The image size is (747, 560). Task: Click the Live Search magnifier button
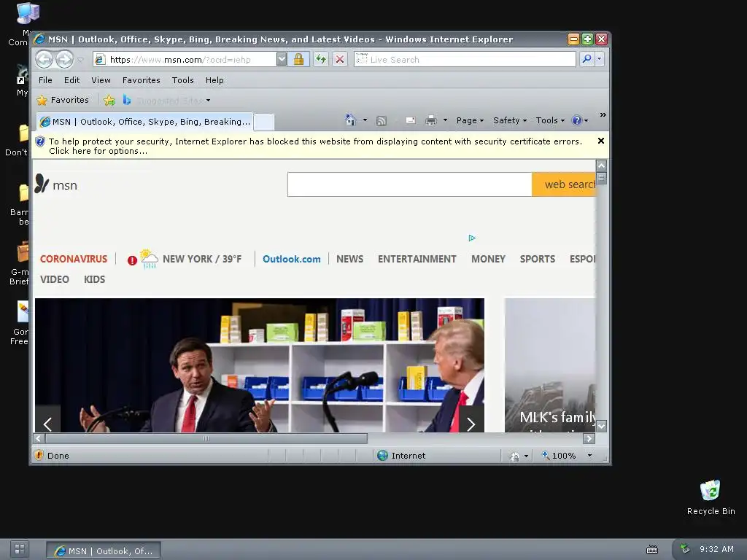pos(587,59)
